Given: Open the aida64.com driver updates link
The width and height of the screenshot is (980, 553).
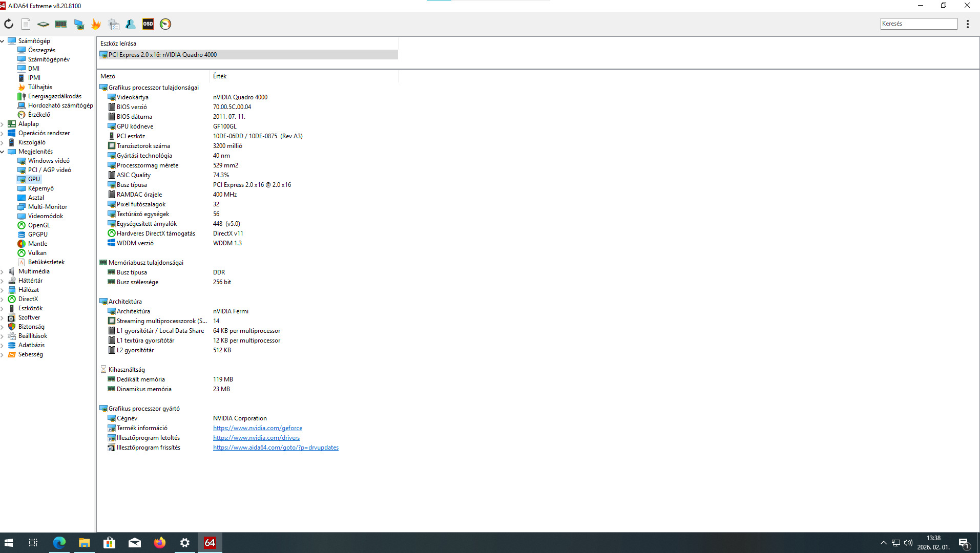Looking at the screenshot, I should (x=276, y=448).
